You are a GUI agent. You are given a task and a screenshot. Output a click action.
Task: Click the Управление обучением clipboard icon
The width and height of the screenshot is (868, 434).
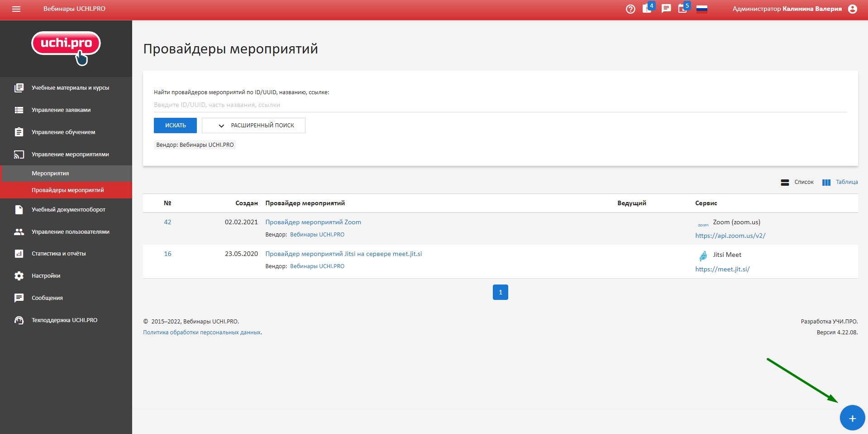19,132
